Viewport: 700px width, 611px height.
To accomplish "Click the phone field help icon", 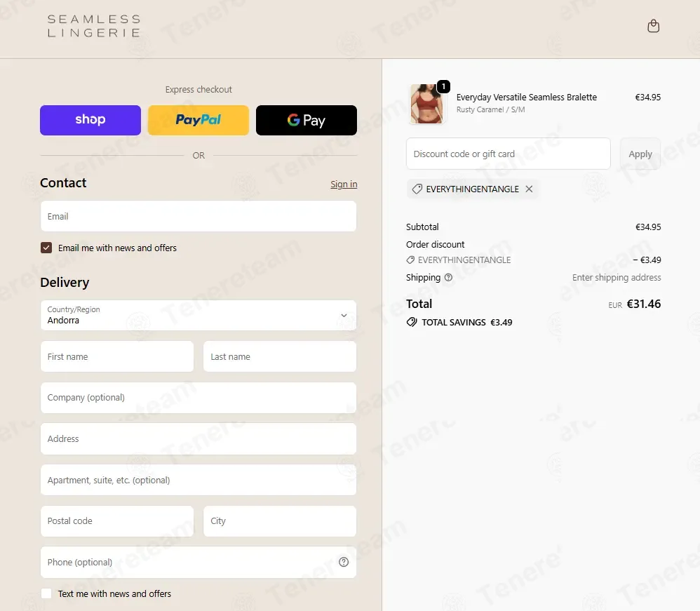I will (x=343, y=562).
